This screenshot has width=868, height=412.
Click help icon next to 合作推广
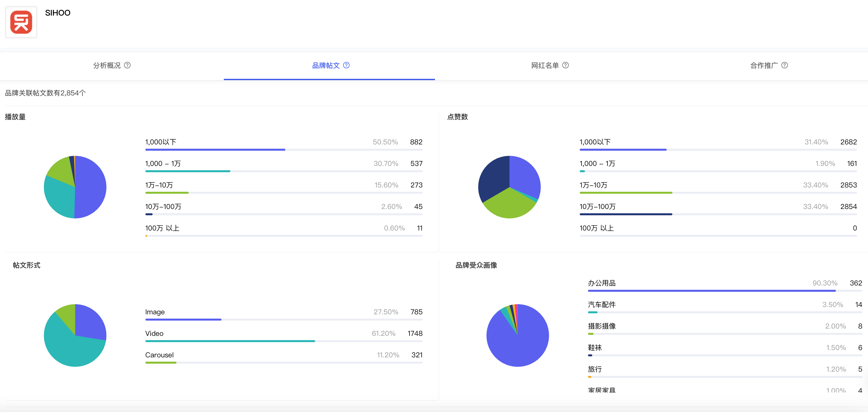pyautogui.click(x=784, y=65)
